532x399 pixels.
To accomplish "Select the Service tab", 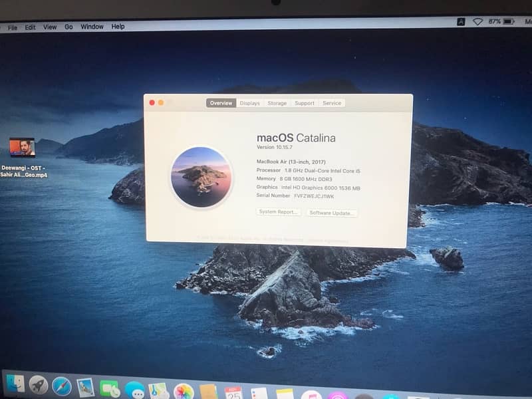I will (x=332, y=103).
